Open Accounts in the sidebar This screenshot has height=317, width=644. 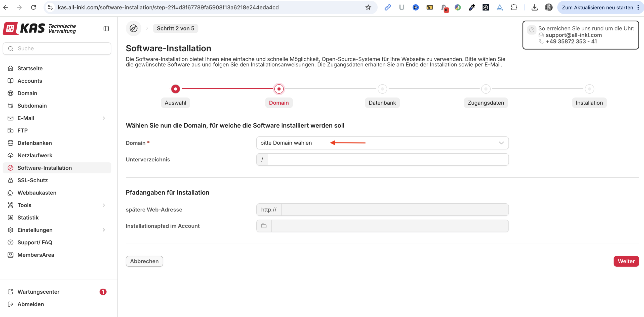57,81
